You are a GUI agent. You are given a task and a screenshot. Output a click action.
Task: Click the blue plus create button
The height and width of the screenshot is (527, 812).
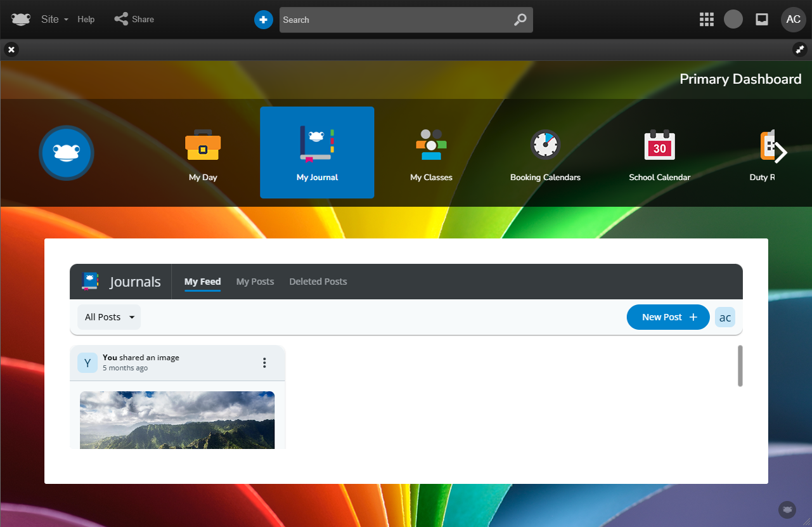[264, 20]
